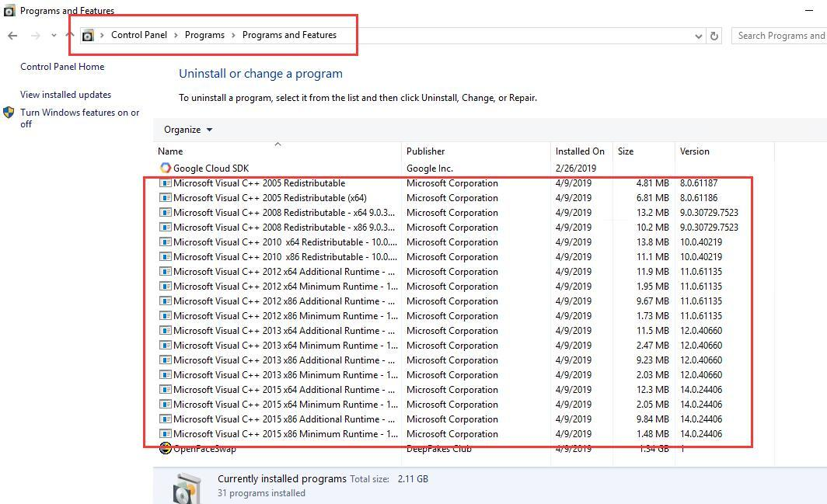Click icon of Visual C++ 2008 Redistributable x86
Screen dimensions: 827x504
(x=165, y=228)
